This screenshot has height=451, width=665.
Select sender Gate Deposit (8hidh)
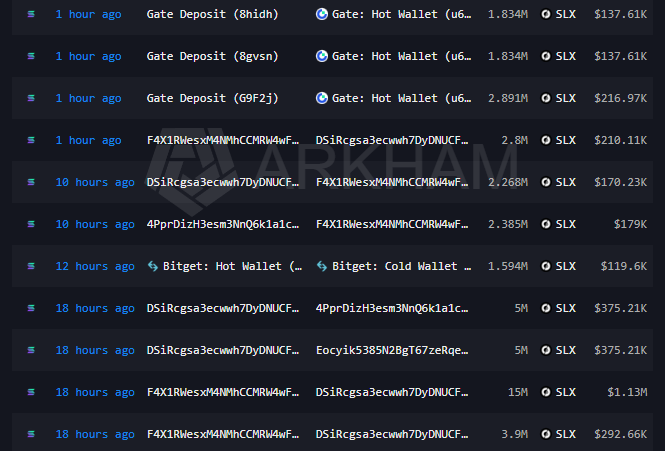212,14
